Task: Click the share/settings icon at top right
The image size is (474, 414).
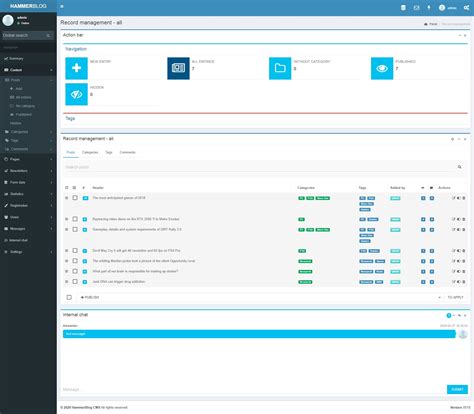Action: coord(466,8)
